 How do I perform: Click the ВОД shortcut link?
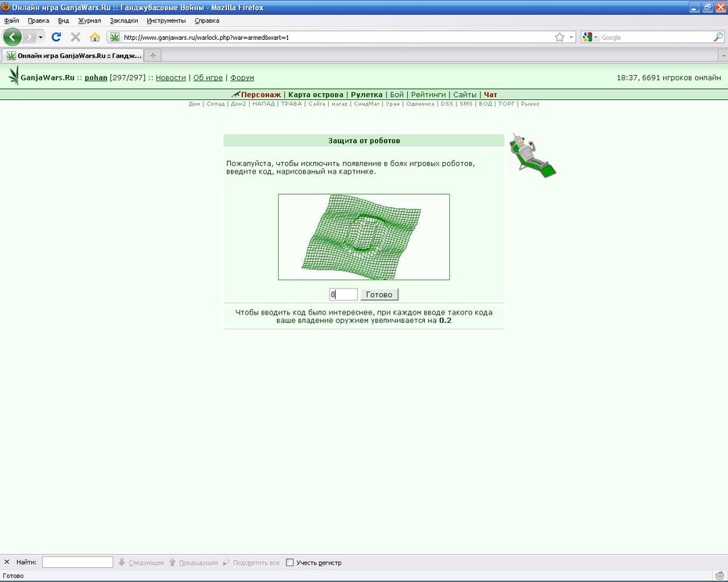coord(485,104)
